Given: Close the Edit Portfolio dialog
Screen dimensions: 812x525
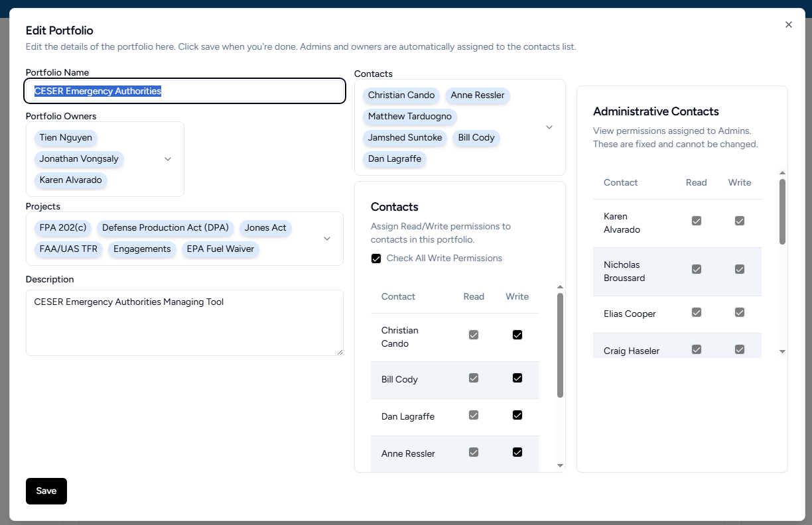Looking at the screenshot, I should [788, 25].
